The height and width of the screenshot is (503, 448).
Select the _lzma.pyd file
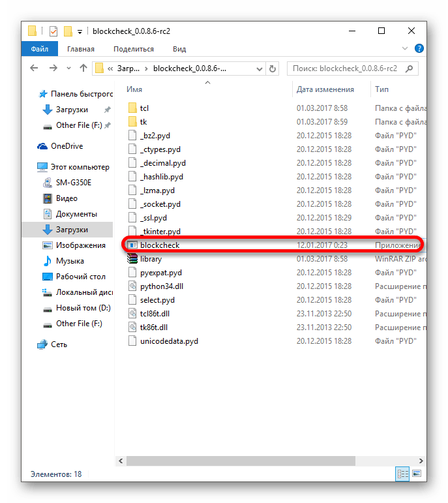click(x=157, y=191)
